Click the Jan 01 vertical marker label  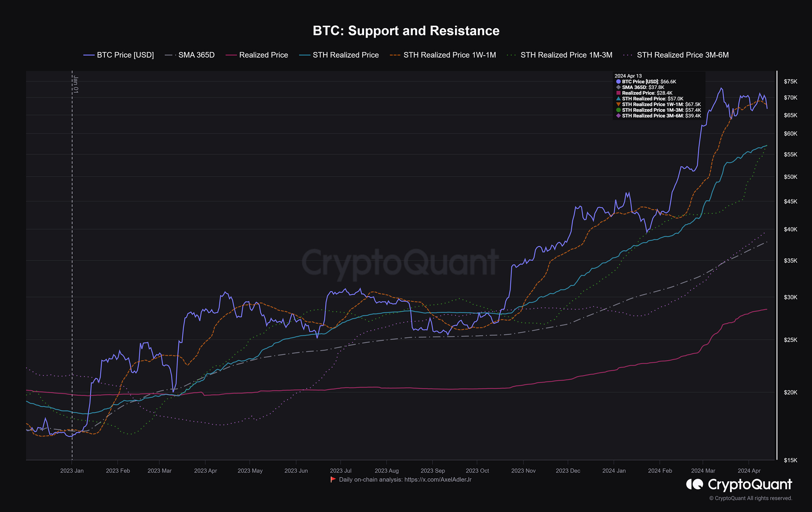pos(76,85)
